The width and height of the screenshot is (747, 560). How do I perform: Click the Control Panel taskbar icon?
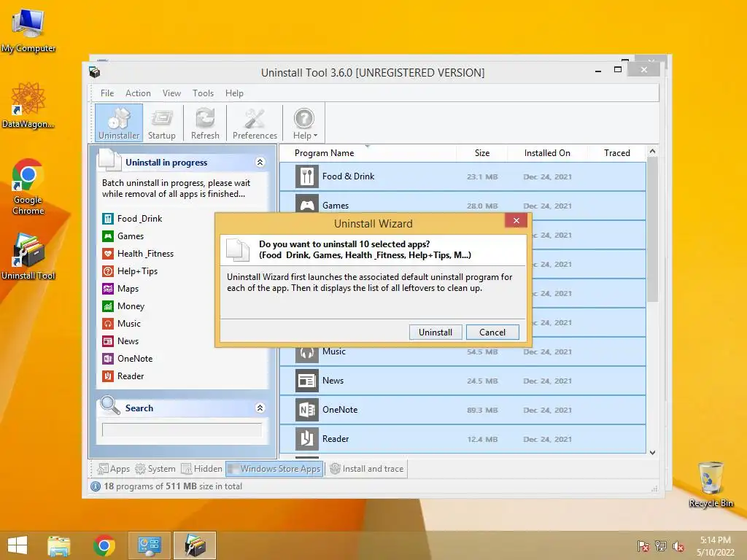click(149, 545)
